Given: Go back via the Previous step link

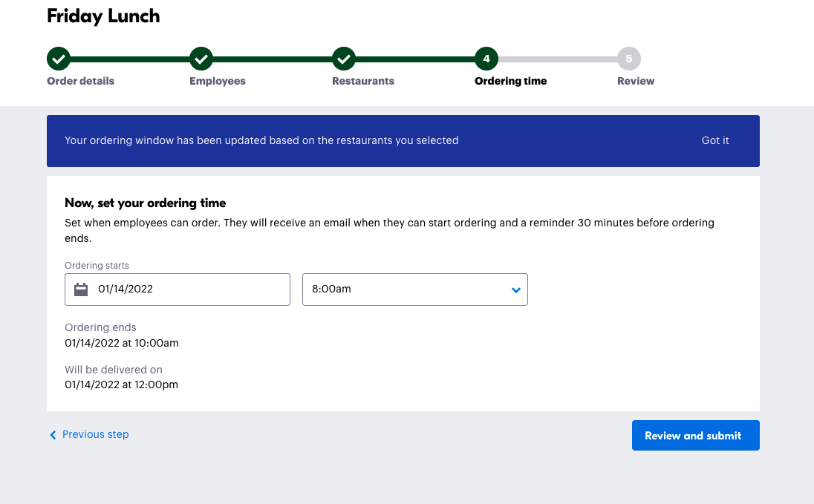Looking at the screenshot, I should pyautogui.click(x=95, y=434).
